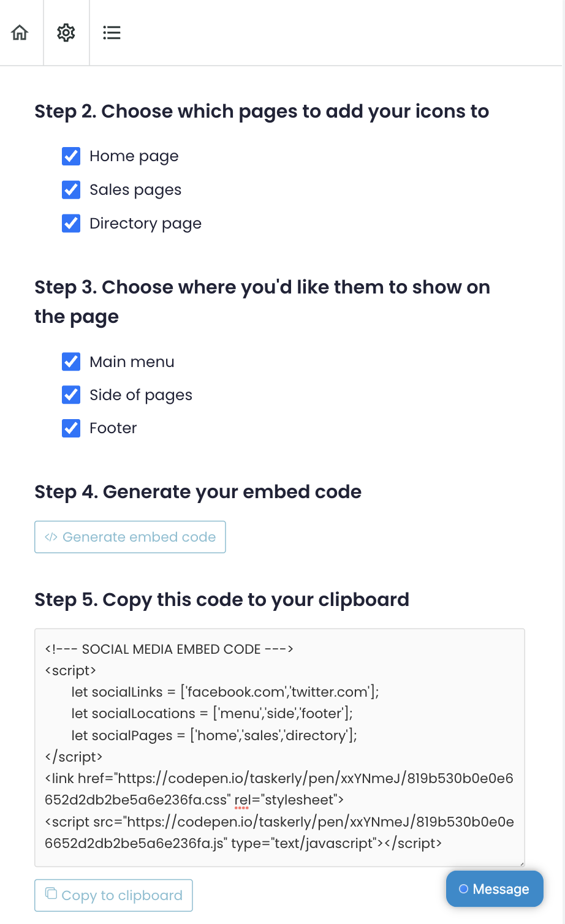This screenshot has height=924, width=565.
Task: Click the circle icon in Message button
Action: 463,889
